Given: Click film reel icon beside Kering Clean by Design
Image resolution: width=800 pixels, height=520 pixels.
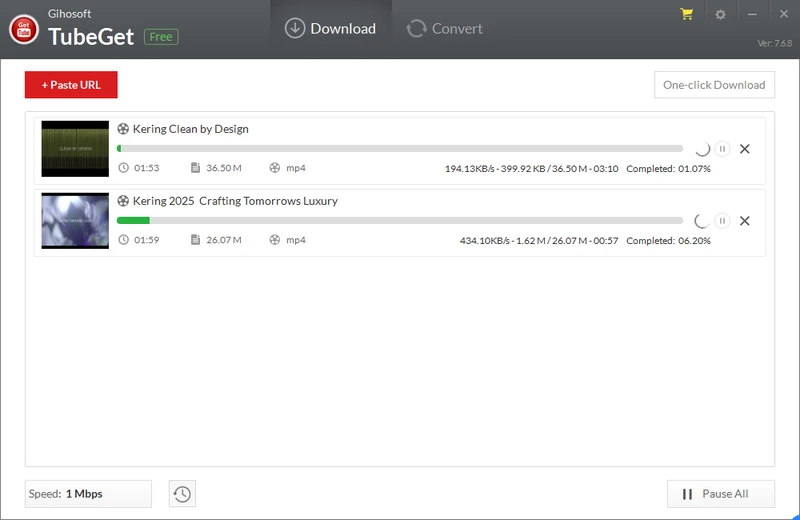Looking at the screenshot, I should pyautogui.click(x=123, y=129).
